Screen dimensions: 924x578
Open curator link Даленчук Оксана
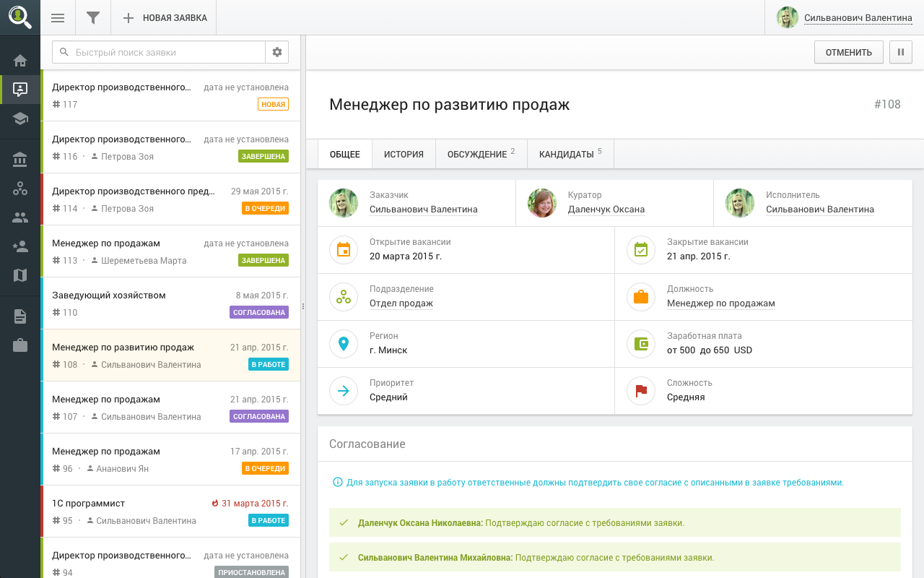click(606, 210)
